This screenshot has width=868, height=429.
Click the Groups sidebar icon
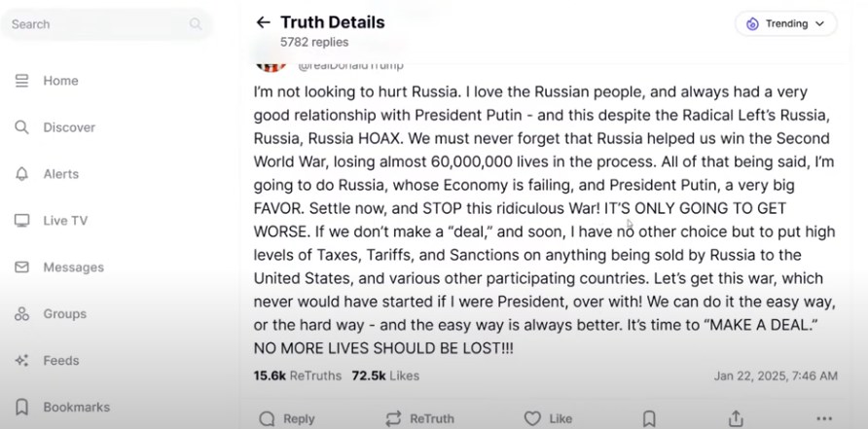click(x=21, y=314)
